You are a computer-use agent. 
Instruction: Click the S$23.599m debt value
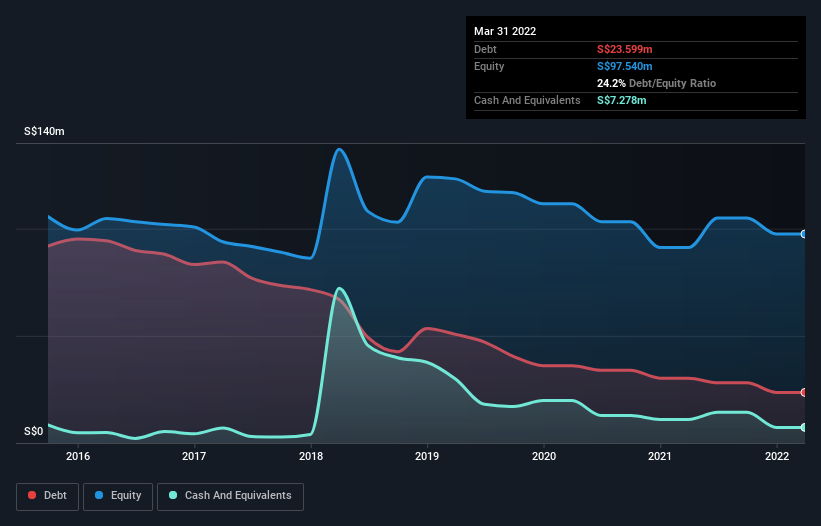point(625,49)
